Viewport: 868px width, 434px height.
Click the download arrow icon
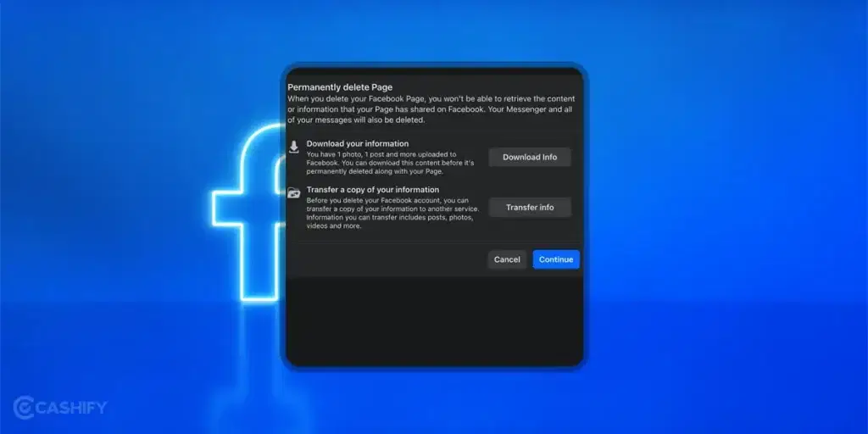(x=294, y=147)
